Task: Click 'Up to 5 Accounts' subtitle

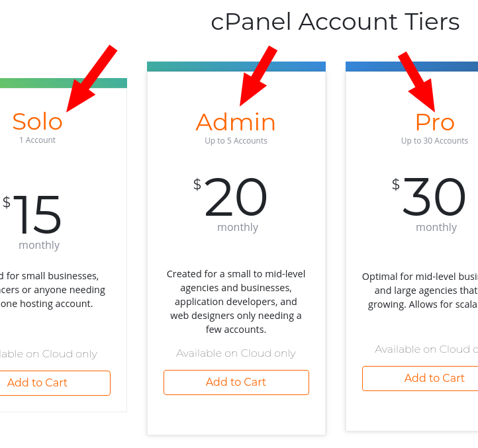Action: tap(236, 141)
